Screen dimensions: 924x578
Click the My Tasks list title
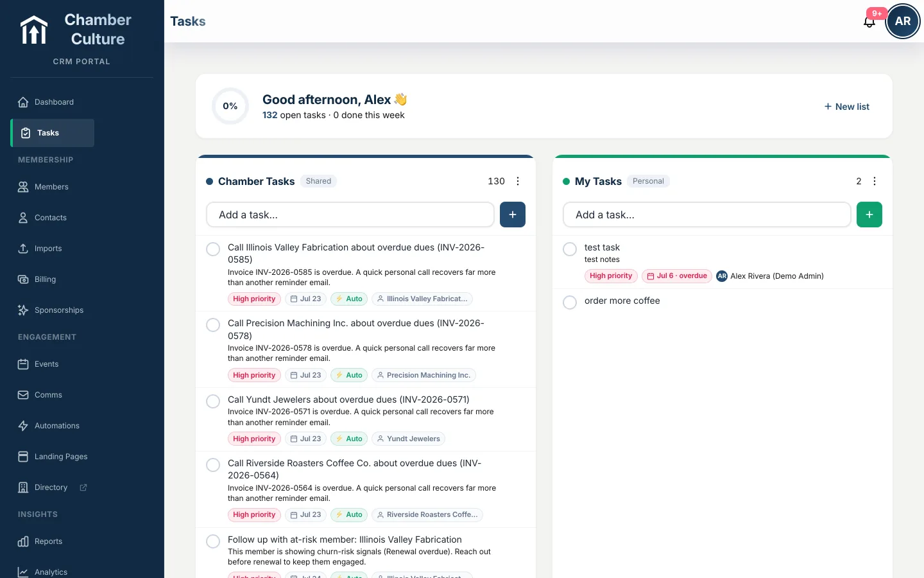(598, 181)
